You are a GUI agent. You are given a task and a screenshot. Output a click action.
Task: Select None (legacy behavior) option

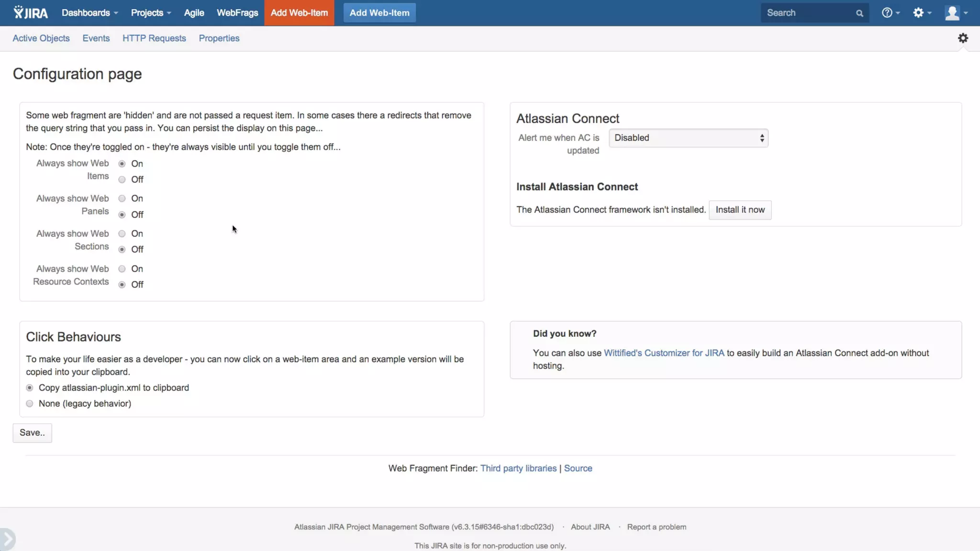click(x=30, y=404)
